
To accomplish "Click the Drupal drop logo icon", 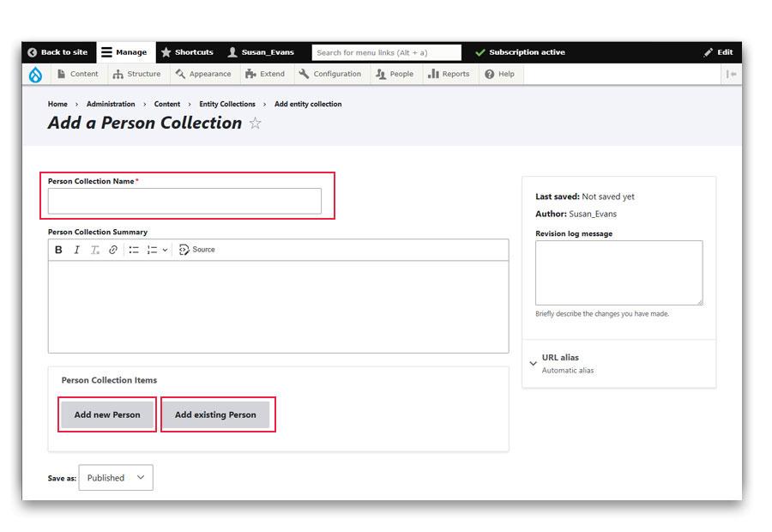I will [x=35, y=75].
